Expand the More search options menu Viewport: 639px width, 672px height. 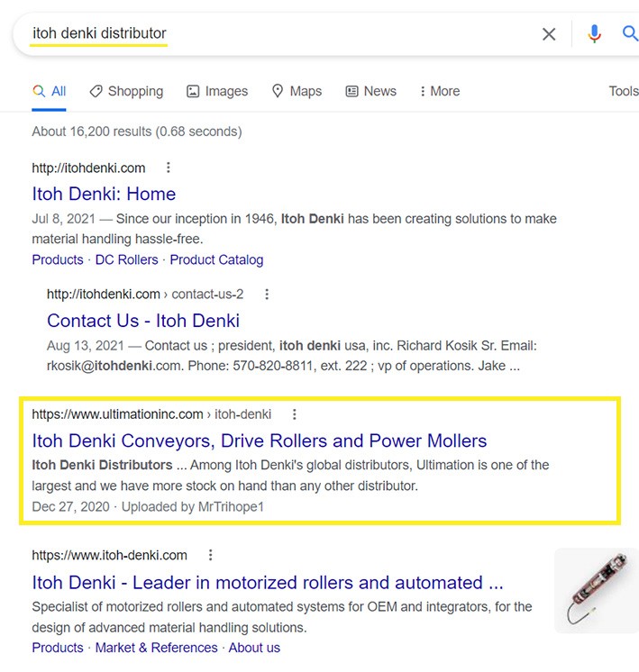click(439, 91)
